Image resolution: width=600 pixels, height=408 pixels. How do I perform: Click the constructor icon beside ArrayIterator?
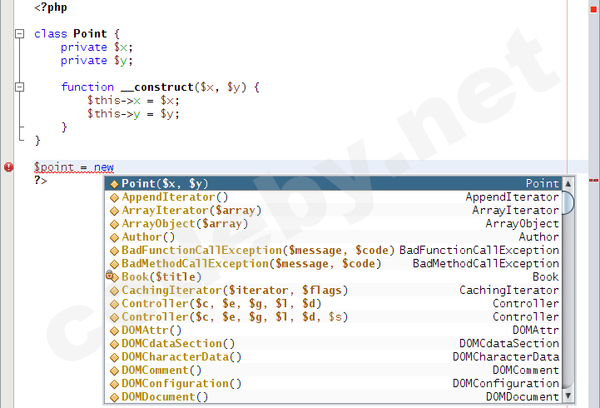tap(114, 211)
